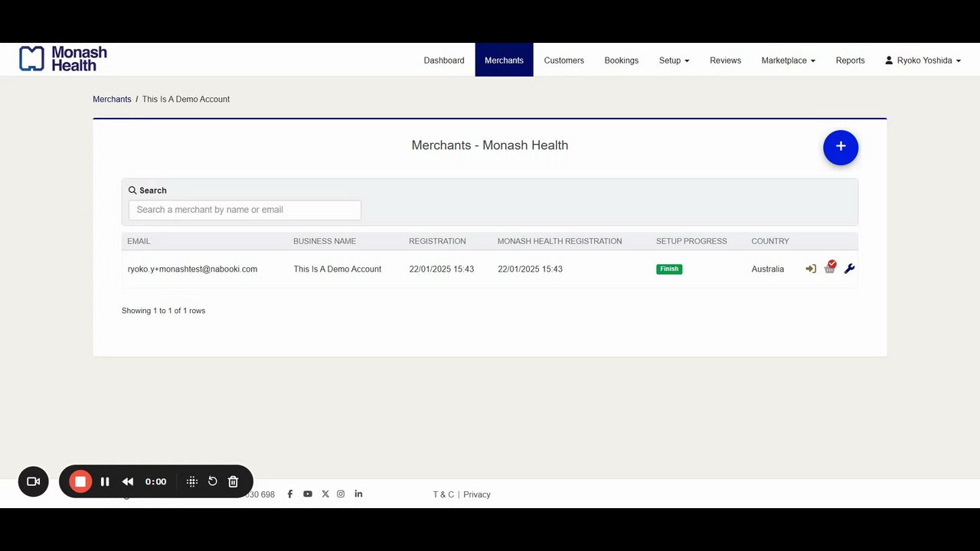Open the T & C footer link
Viewport: 980px width, 551px height.
pos(443,494)
